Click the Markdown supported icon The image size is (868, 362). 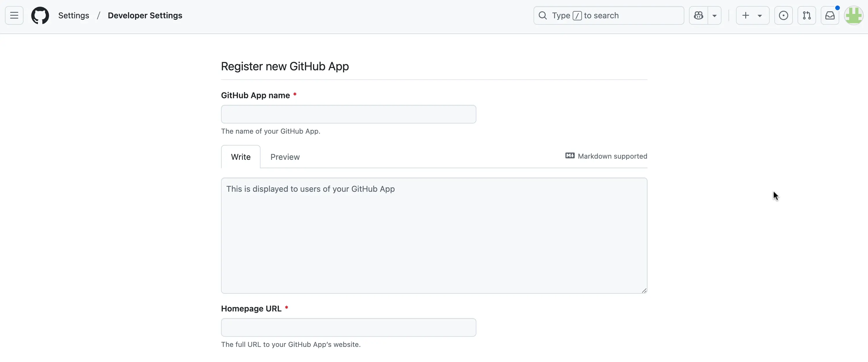pos(569,155)
